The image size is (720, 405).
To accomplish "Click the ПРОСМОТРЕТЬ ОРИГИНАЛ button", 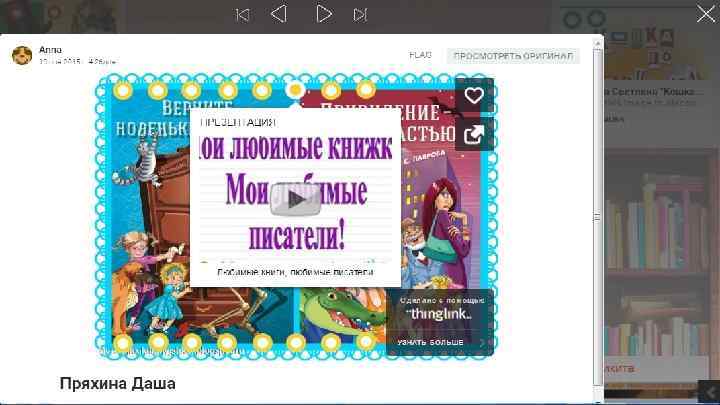I will [513, 56].
